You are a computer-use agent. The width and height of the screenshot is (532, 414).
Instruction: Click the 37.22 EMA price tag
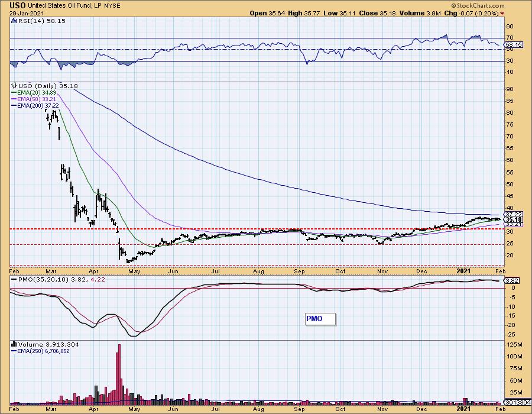tap(512, 214)
